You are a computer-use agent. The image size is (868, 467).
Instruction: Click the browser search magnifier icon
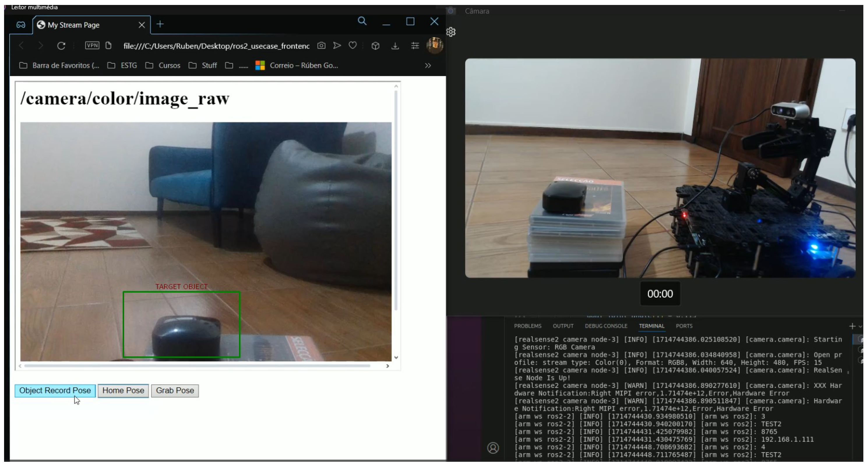[362, 22]
